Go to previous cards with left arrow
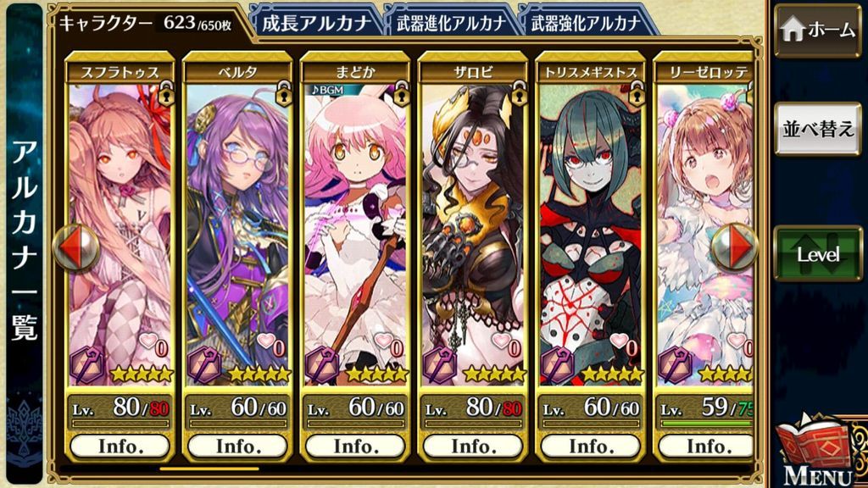 pos(75,247)
